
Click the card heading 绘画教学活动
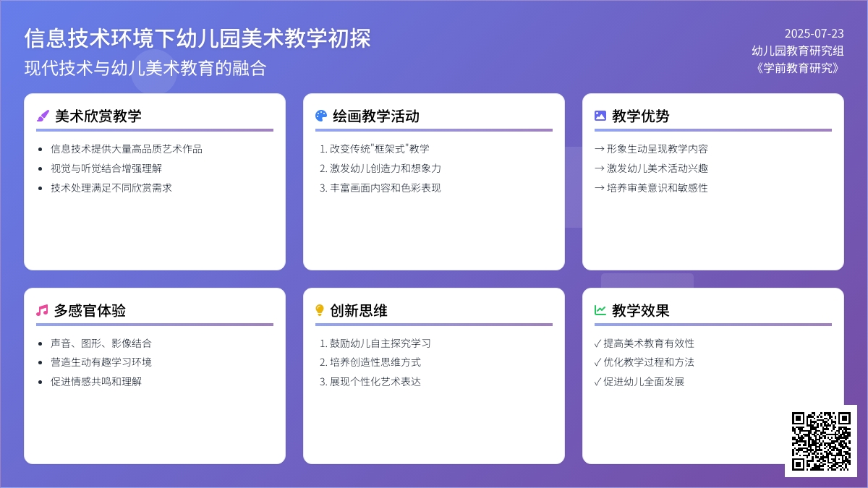point(376,116)
